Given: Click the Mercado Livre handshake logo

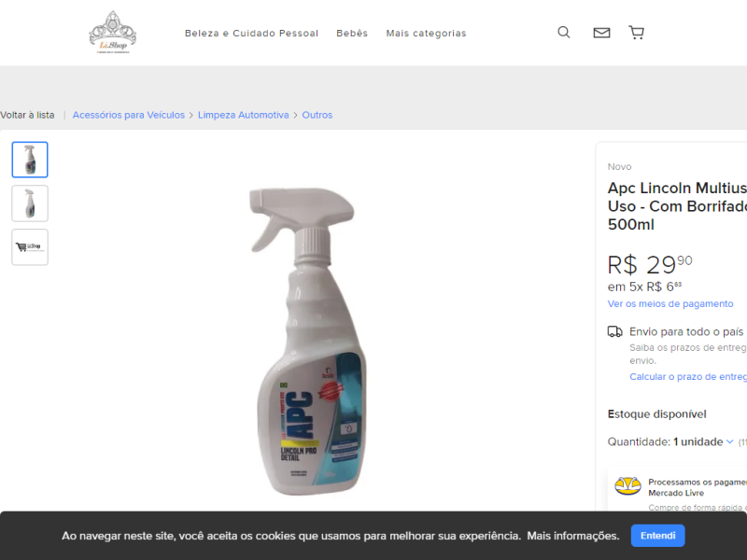Looking at the screenshot, I should [627, 486].
